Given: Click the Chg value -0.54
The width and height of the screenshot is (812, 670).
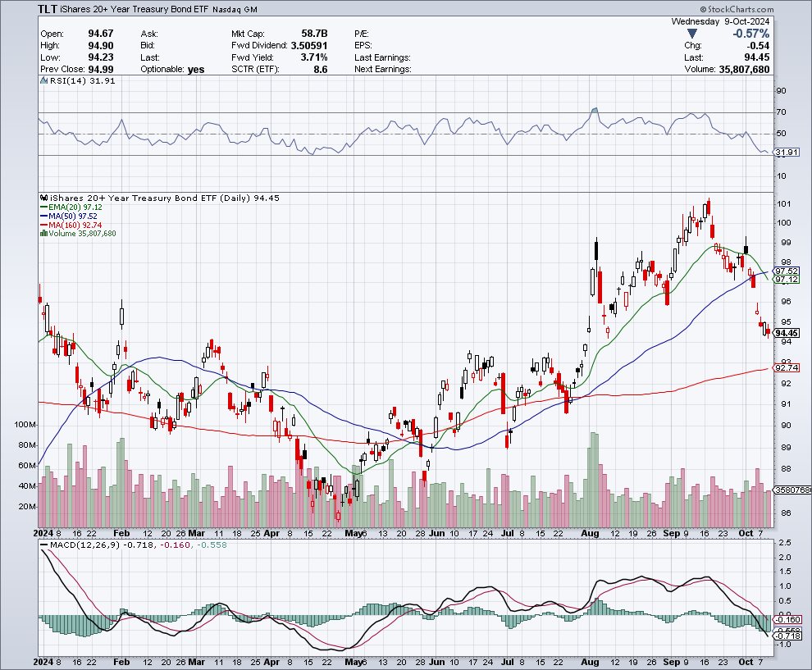Looking at the screenshot, I should [x=757, y=46].
